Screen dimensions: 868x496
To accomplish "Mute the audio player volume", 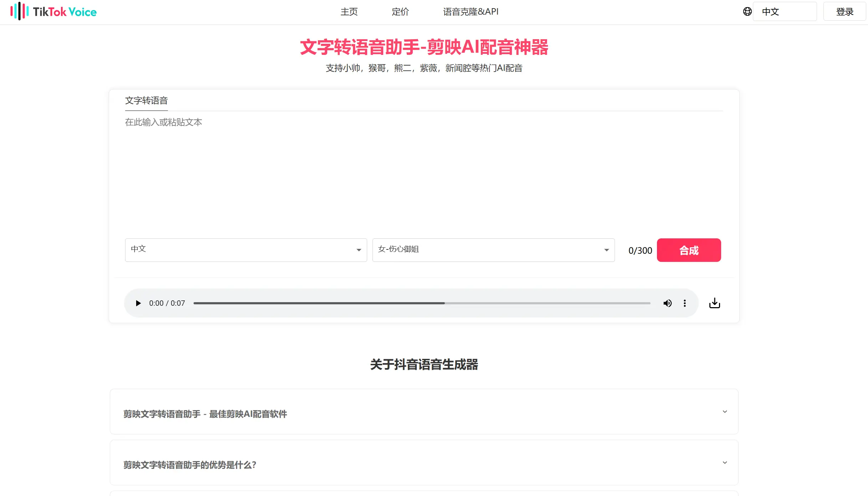I will 667,303.
